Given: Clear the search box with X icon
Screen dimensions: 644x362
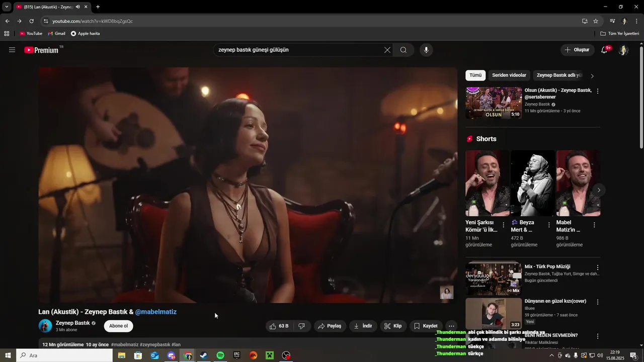Looking at the screenshot, I should [x=387, y=50].
